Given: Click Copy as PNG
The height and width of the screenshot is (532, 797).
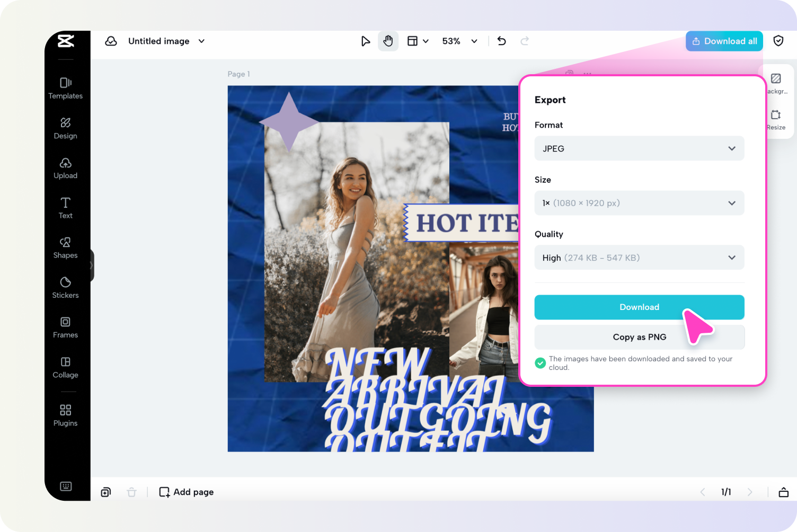Looking at the screenshot, I should pyautogui.click(x=639, y=337).
